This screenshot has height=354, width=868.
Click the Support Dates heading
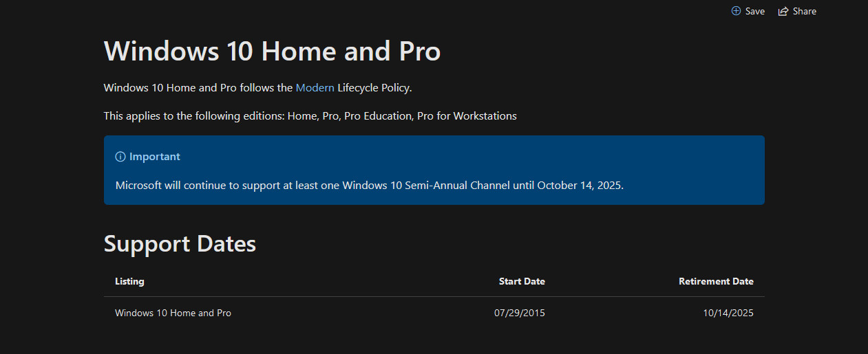click(x=180, y=244)
